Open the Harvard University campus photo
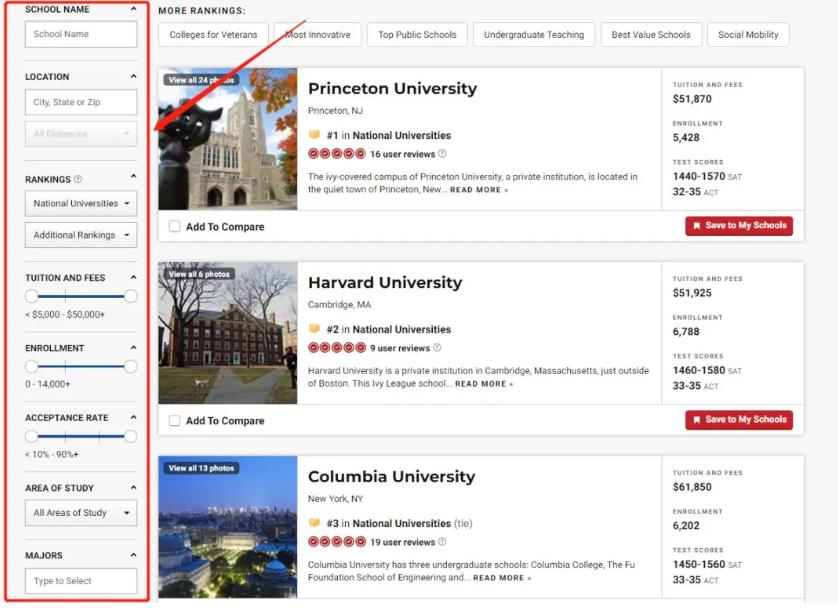This screenshot has height=608, width=838. coord(228,333)
